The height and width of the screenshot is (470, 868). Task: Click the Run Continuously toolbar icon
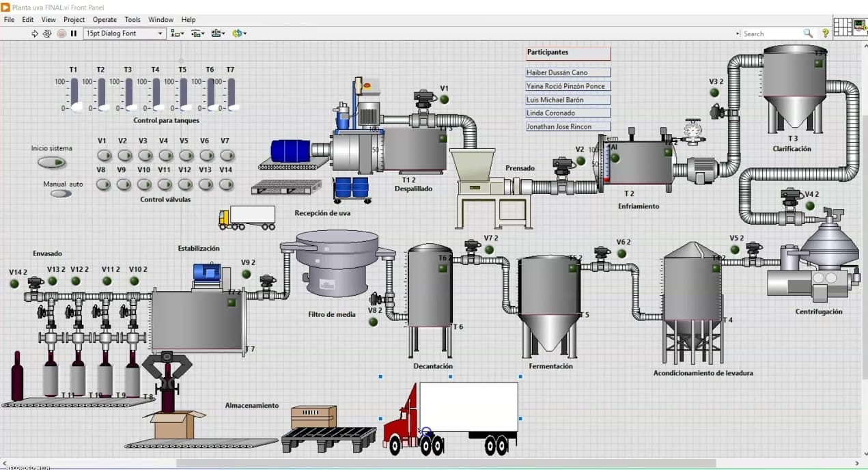click(x=47, y=33)
